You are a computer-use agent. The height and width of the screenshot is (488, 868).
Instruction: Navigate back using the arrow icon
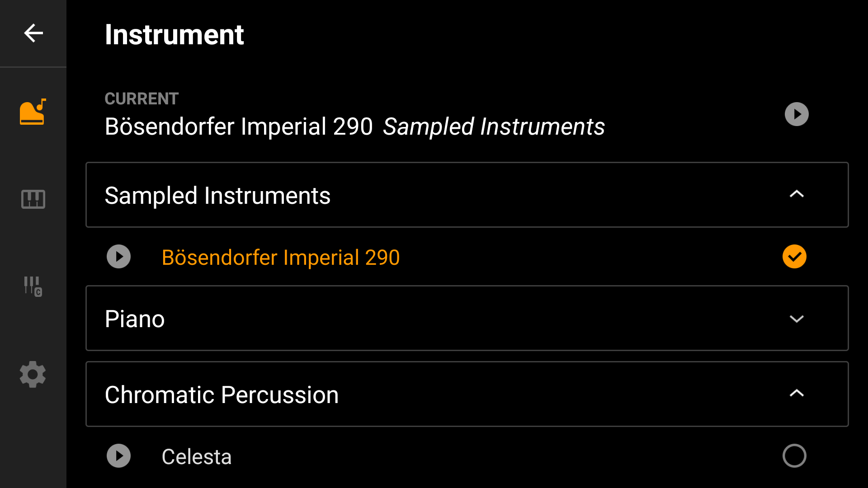coord(33,33)
